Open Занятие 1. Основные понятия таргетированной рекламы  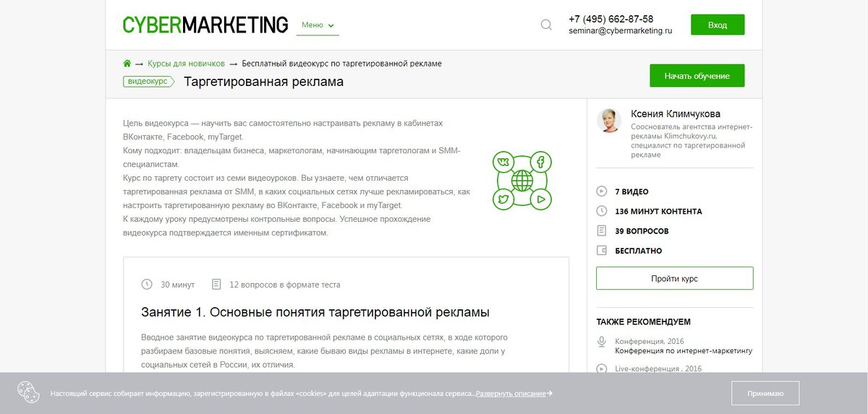tap(315, 312)
